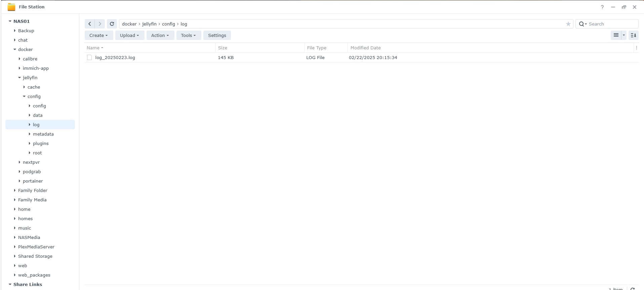Screen dimensions: 644x290
Task: Click the Settings button
Action: (217, 35)
